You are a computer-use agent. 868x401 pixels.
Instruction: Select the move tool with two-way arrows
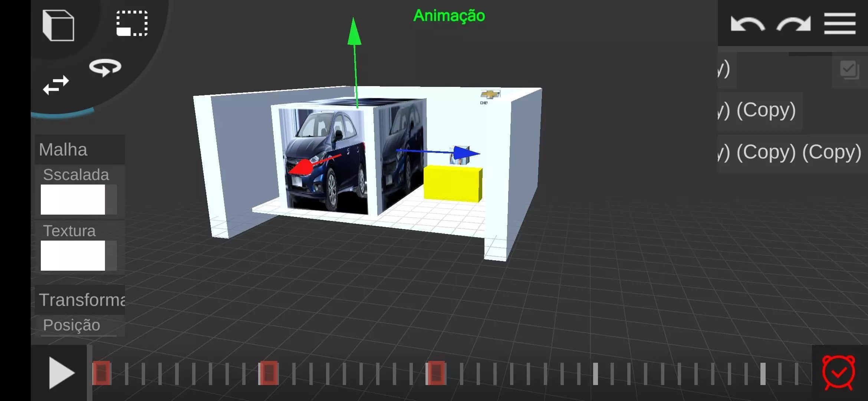click(x=56, y=85)
